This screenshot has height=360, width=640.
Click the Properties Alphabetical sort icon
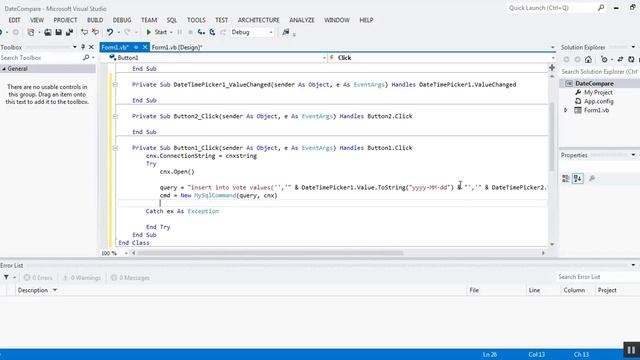click(x=578, y=178)
